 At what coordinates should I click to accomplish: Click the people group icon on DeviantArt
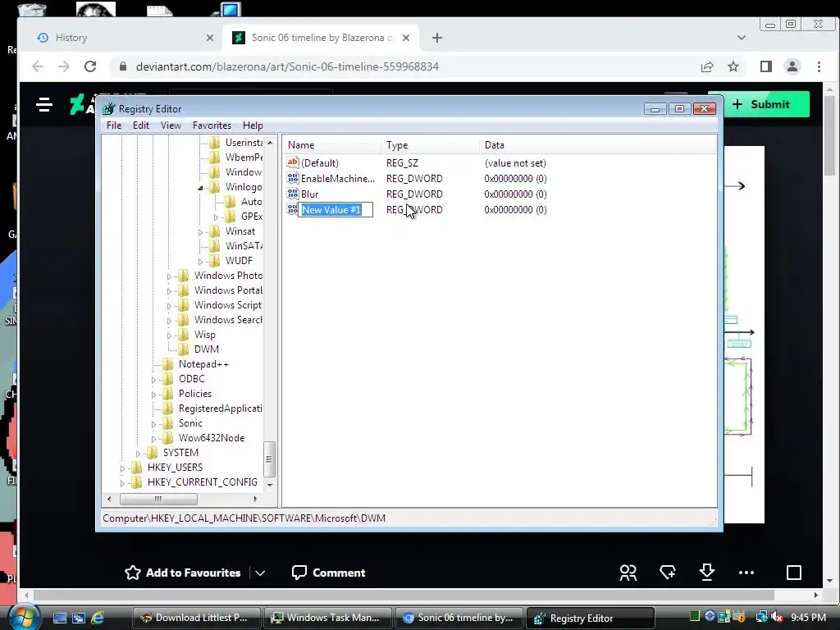[628, 573]
